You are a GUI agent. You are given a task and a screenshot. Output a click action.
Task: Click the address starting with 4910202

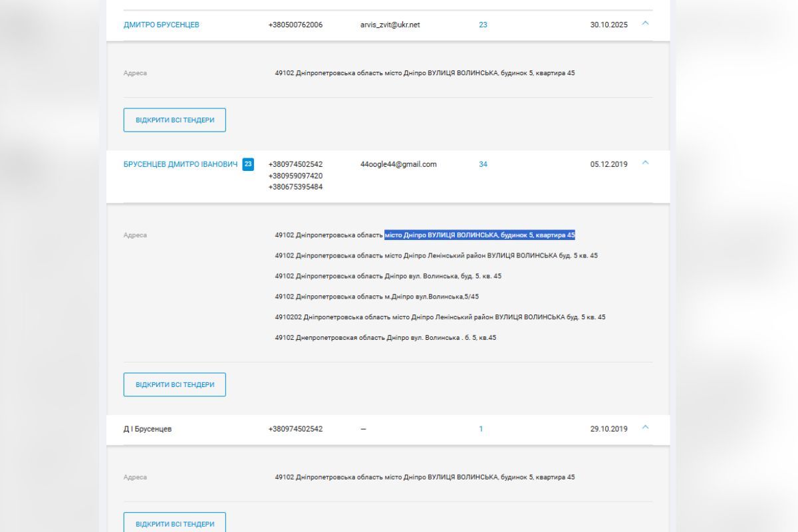440,317
